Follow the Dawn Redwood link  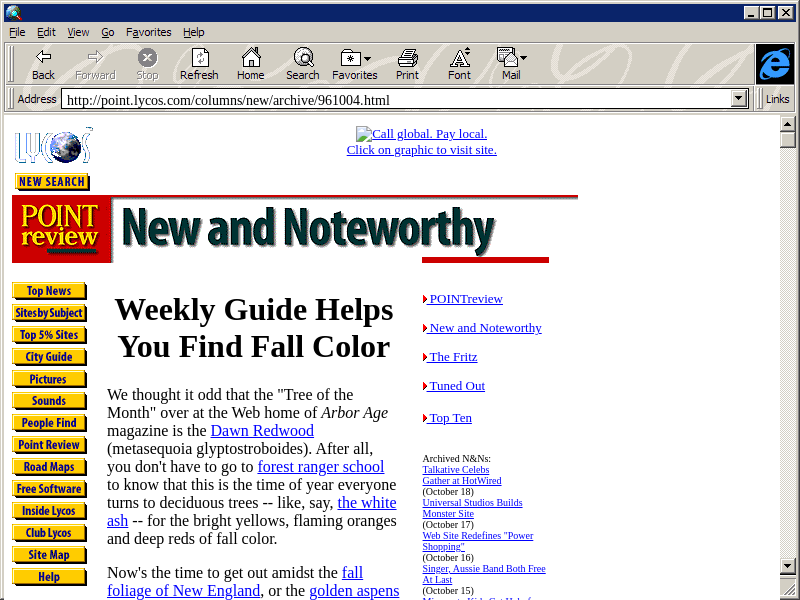(x=262, y=431)
